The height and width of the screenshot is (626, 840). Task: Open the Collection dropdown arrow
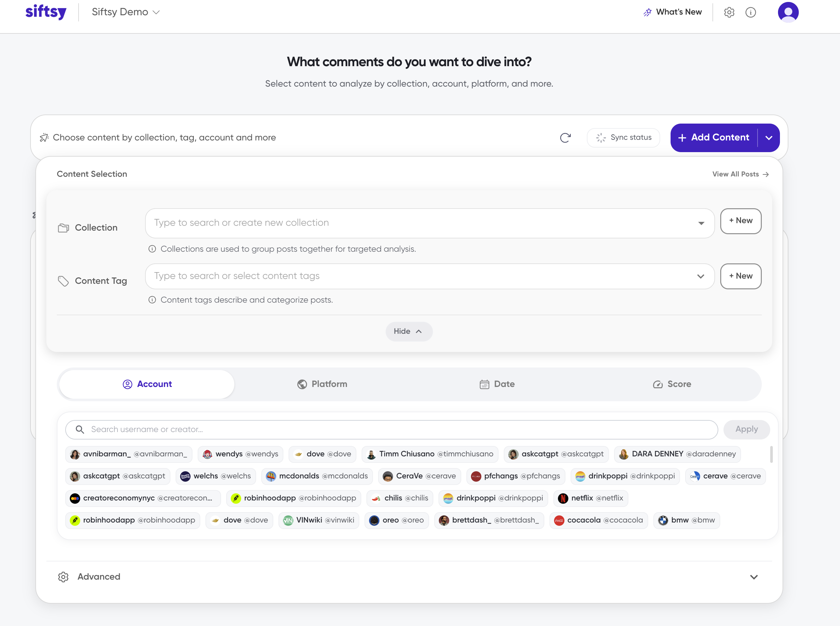701,223
